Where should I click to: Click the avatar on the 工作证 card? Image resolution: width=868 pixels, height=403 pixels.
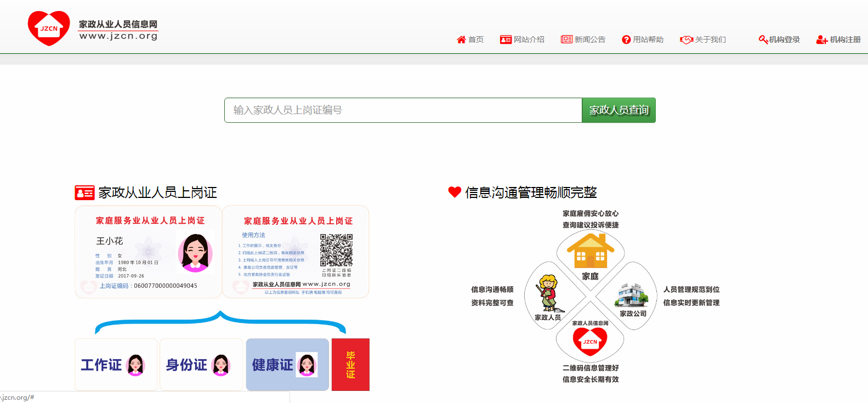(x=135, y=365)
